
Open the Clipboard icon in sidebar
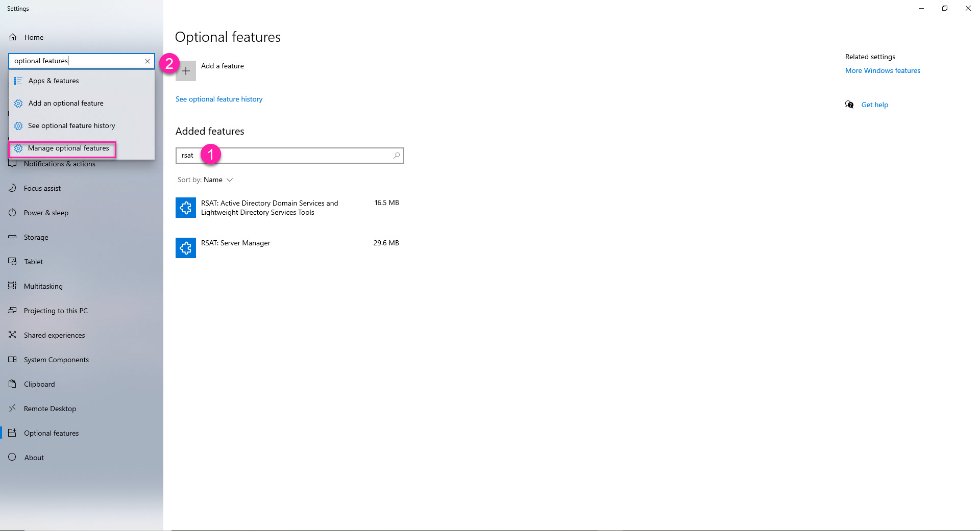click(13, 384)
